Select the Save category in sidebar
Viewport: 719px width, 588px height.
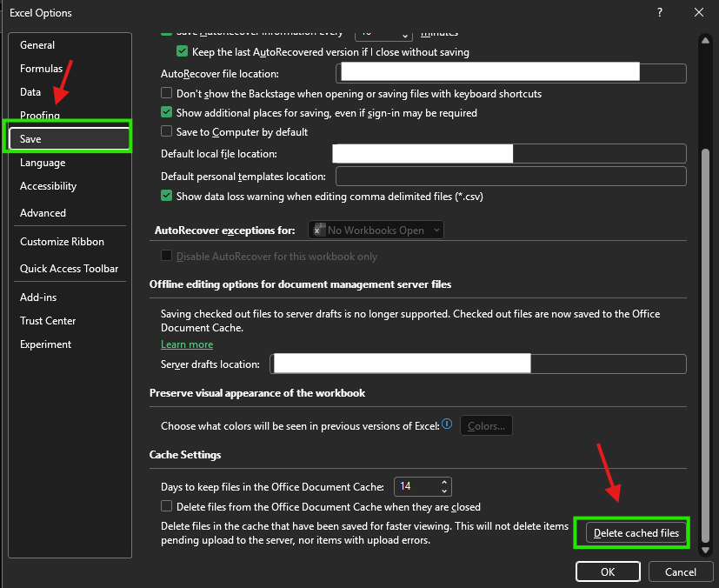pyautogui.click(x=69, y=138)
